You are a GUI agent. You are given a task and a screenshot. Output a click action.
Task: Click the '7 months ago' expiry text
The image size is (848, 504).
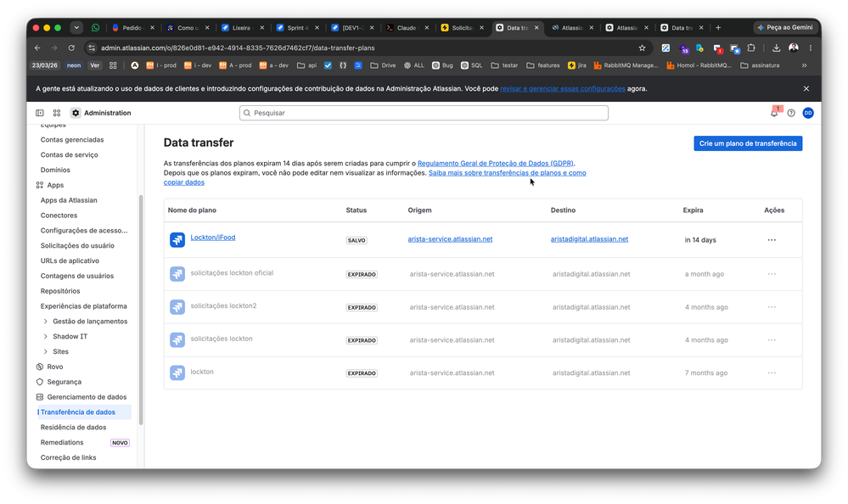pyautogui.click(x=706, y=373)
